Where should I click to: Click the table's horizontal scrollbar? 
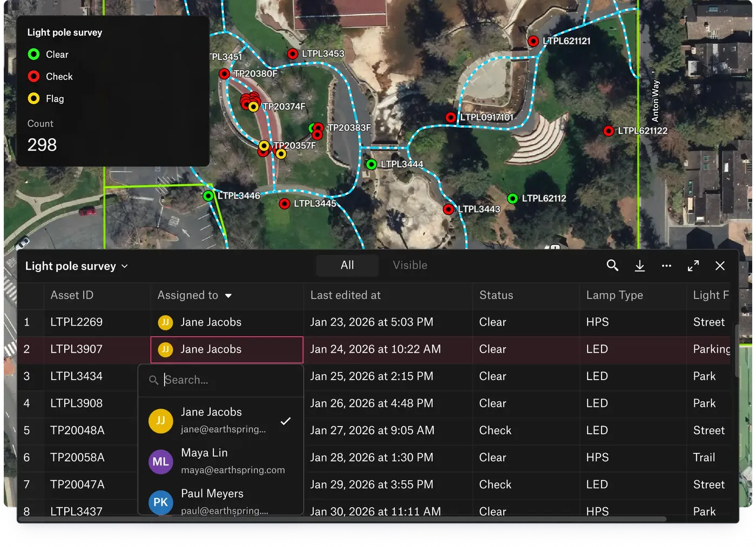(343, 519)
